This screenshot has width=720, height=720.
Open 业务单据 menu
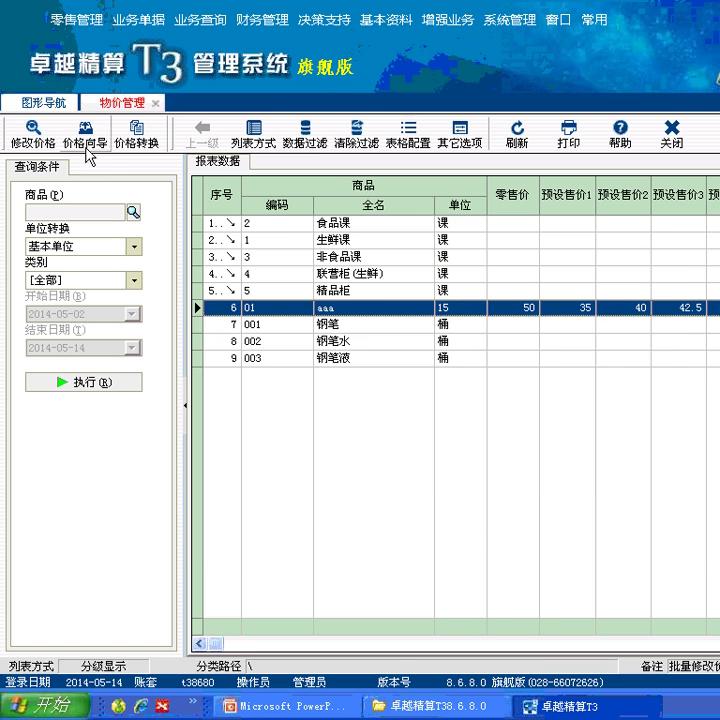(138, 20)
